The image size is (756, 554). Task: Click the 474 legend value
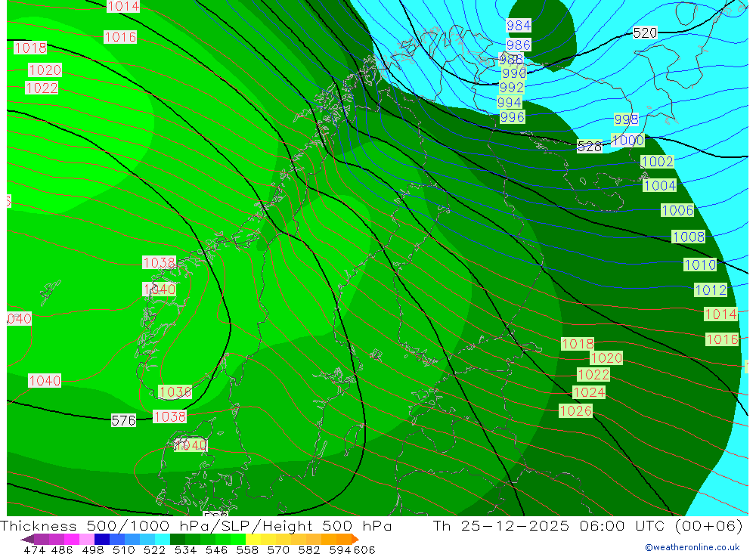tap(34, 549)
